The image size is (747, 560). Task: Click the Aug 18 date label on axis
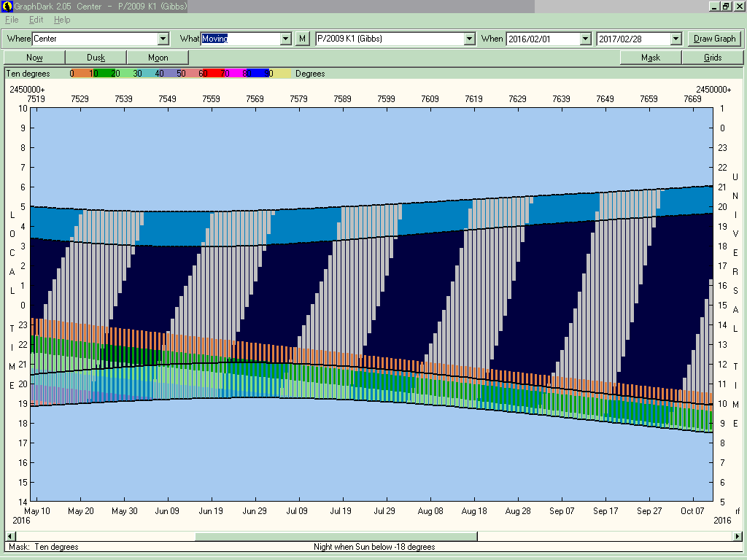[474, 511]
